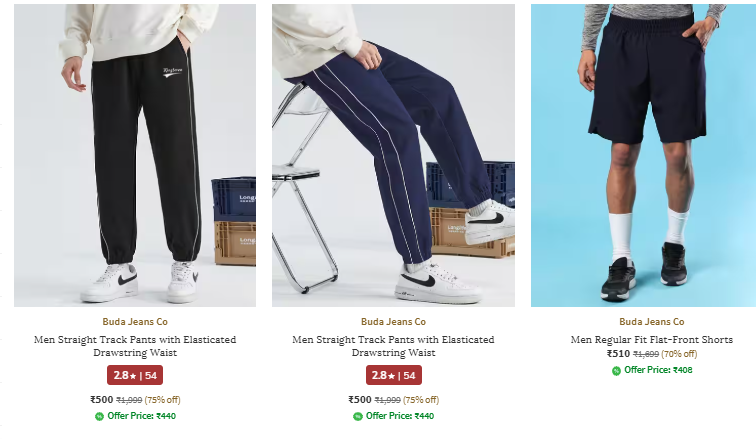Click 70% off label on shorts
The image size is (756, 439).
click(679, 354)
